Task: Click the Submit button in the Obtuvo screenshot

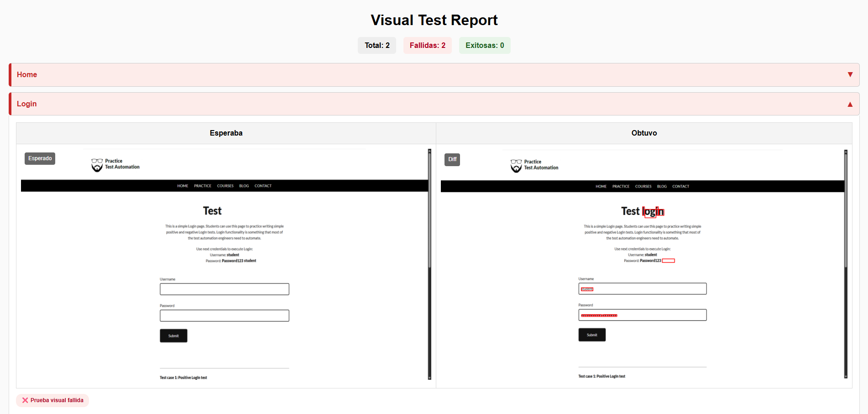Action: point(592,335)
